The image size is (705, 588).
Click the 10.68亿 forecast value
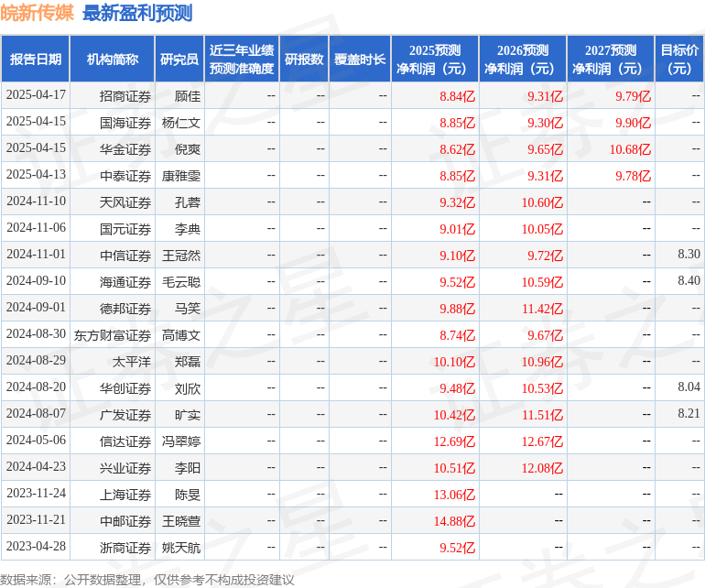tap(630, 149)
